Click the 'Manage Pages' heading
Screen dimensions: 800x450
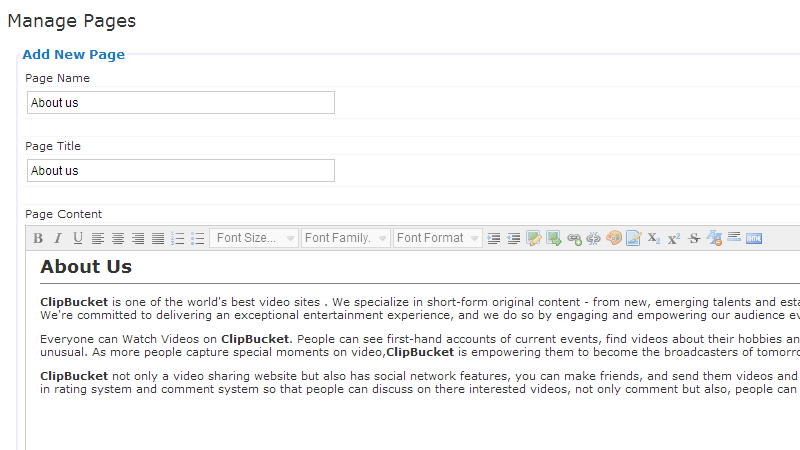coord(72,21)
